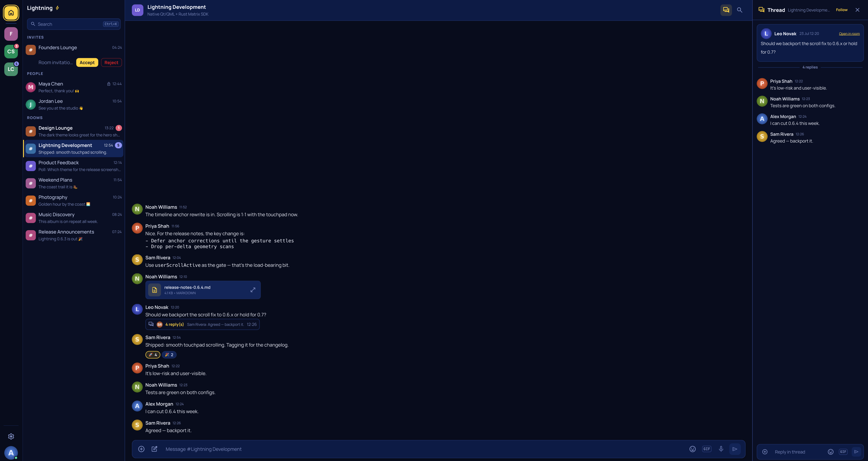
Task: Click the attach plus icon in main composer
Action: click(x=142, y=449)
